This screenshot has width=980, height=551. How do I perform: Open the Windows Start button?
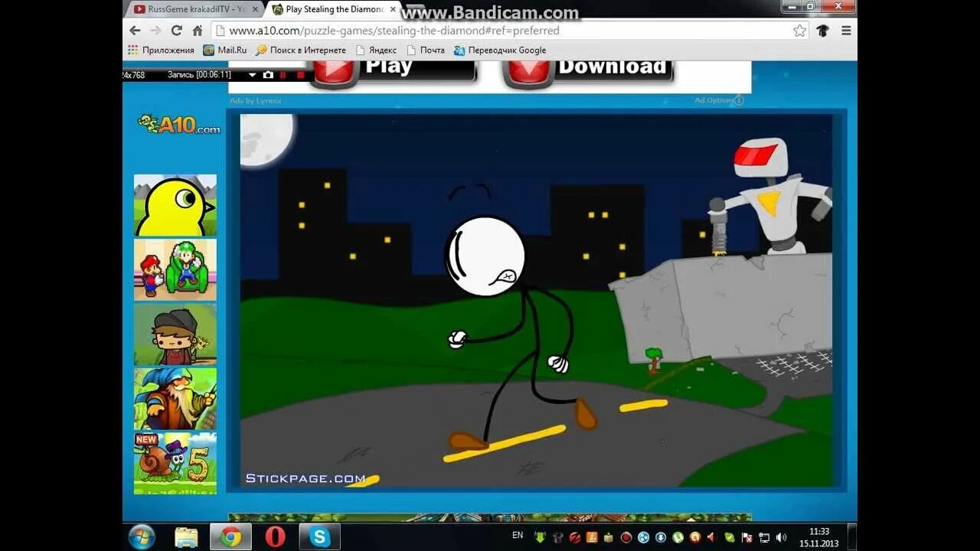click(142, 537)
